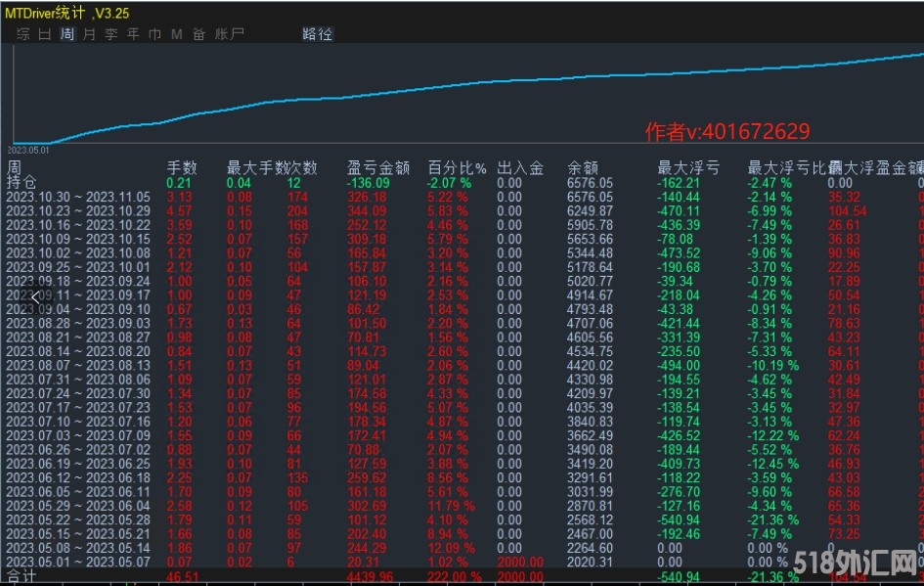Screen dimensions: 924x586
Task: Select row 2023.09.25 ~ 2023.10.01
Action: (78, 267)
